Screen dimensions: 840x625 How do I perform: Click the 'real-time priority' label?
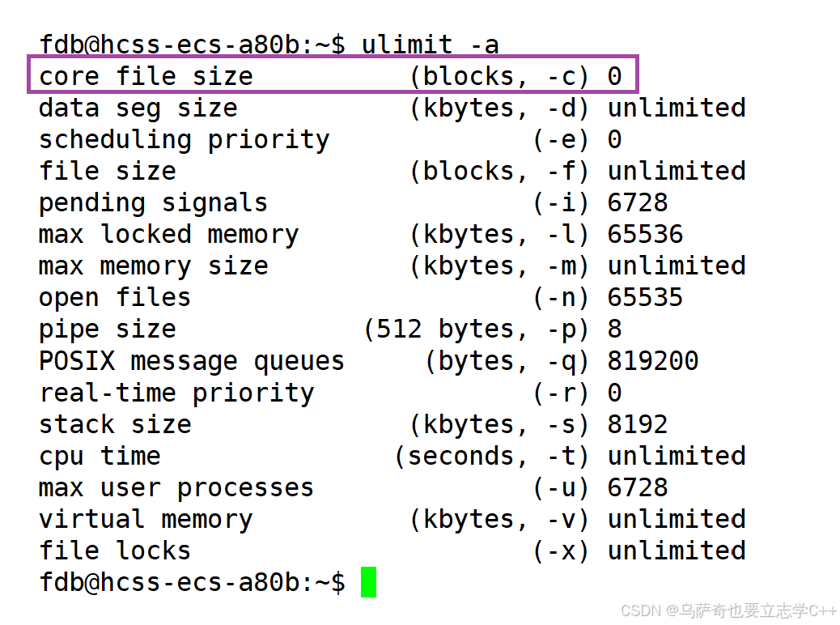[x=176, y=393]
